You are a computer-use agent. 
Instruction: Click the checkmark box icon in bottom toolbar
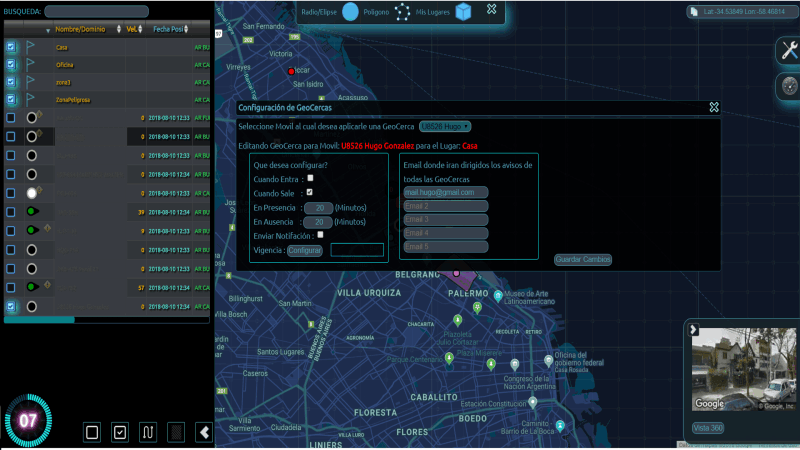coord(120,432)
